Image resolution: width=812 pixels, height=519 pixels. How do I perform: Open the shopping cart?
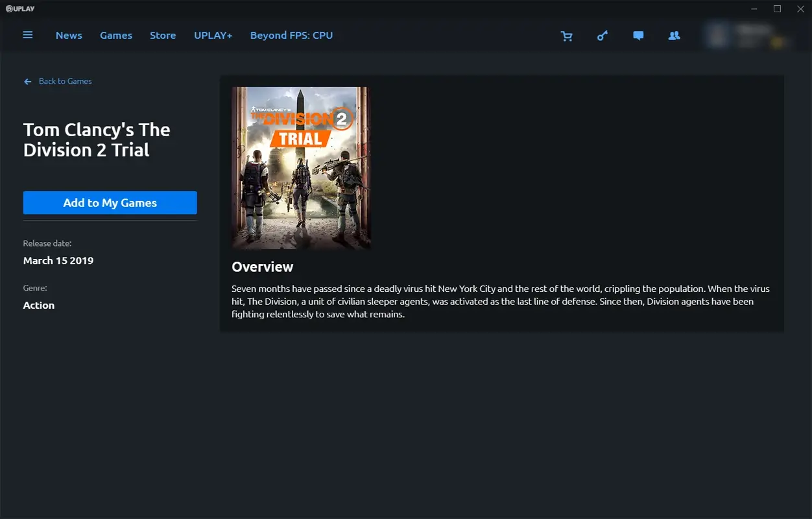567,36
